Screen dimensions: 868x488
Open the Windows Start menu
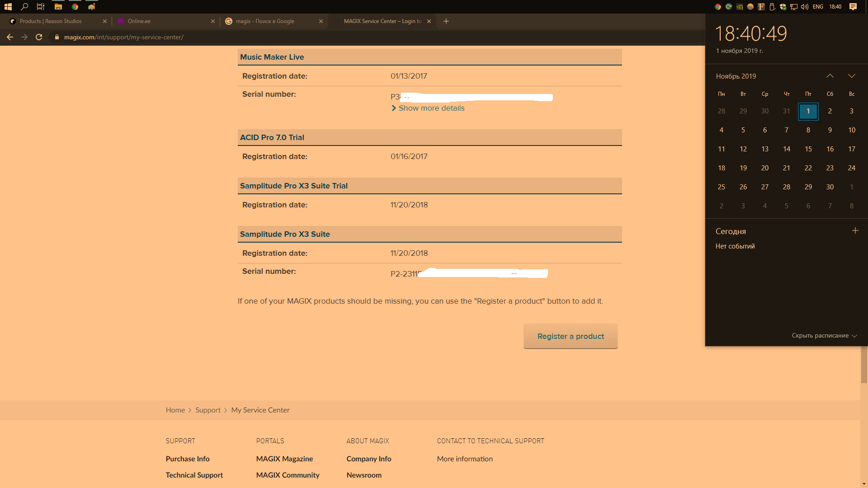coord(8,6)
